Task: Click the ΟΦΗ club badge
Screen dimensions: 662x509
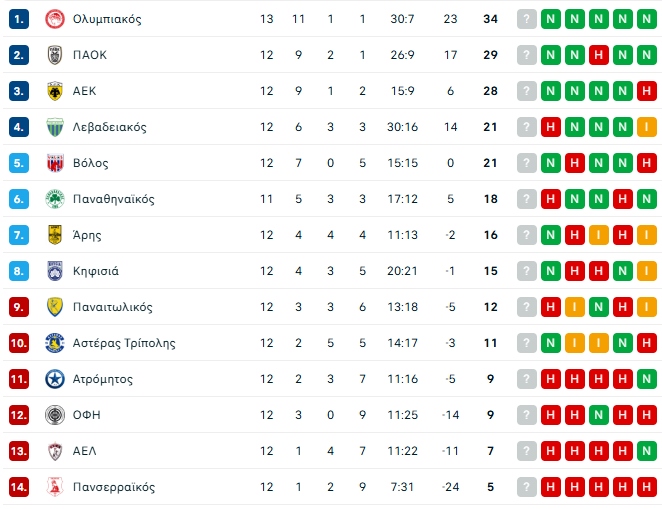Action: [55, 415]
